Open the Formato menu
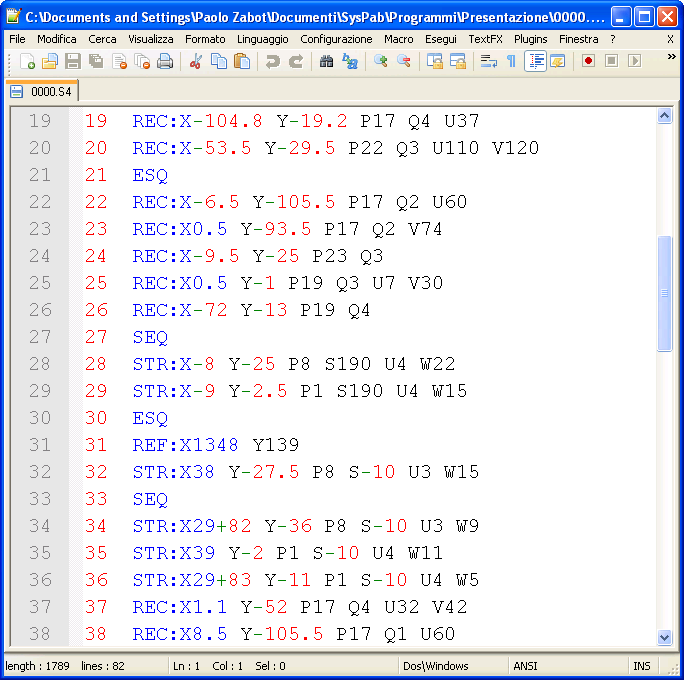Viewport: 684px width, 680px height. (205, 39)
